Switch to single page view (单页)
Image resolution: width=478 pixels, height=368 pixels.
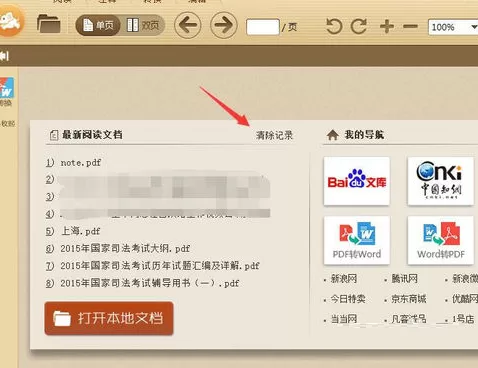pos(98,25)
